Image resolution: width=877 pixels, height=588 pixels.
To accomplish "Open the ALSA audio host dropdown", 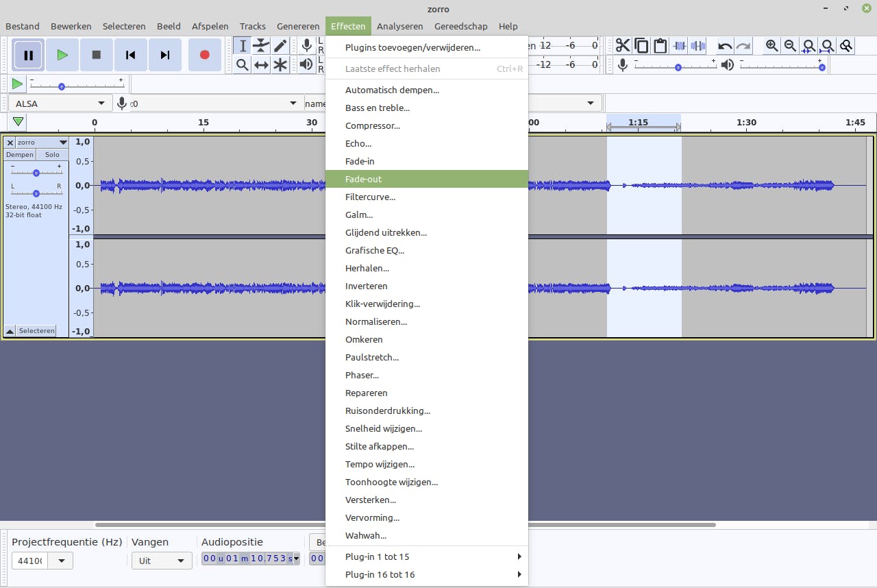I will tap(60, 103).
